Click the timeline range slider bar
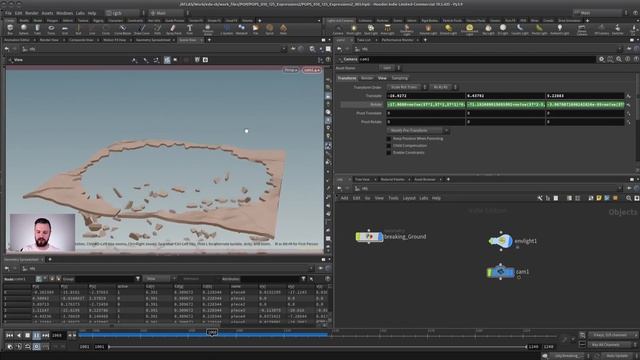 click(x=318, y=347)
